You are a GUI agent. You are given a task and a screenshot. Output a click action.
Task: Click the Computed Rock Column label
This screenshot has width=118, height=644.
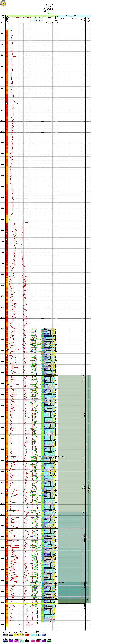click(x=49, y=18)
